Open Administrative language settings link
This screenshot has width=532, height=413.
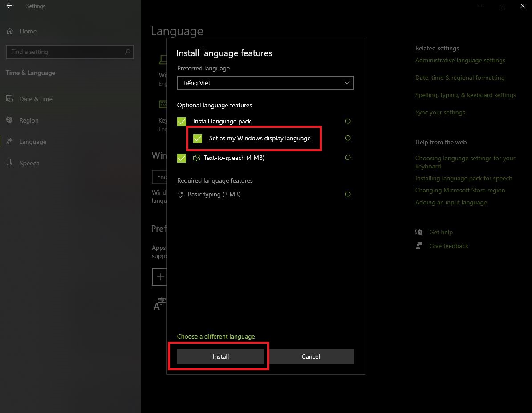click(x=460, y=60)
